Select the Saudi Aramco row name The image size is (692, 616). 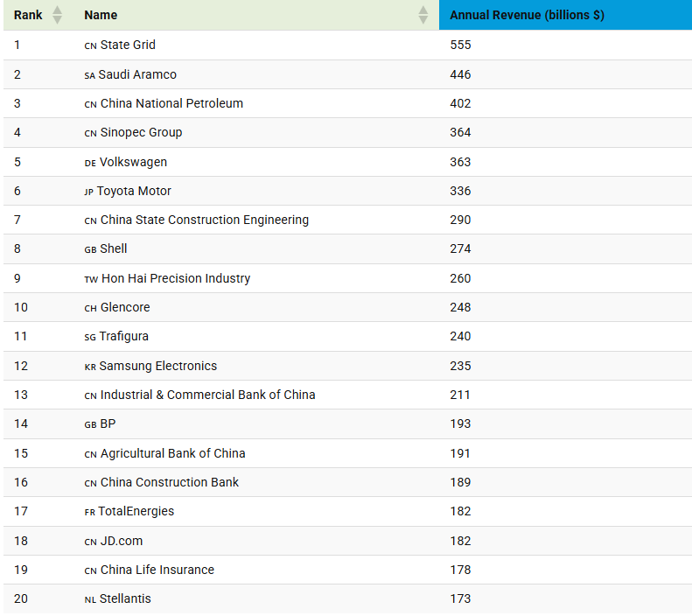coord(137,74)
